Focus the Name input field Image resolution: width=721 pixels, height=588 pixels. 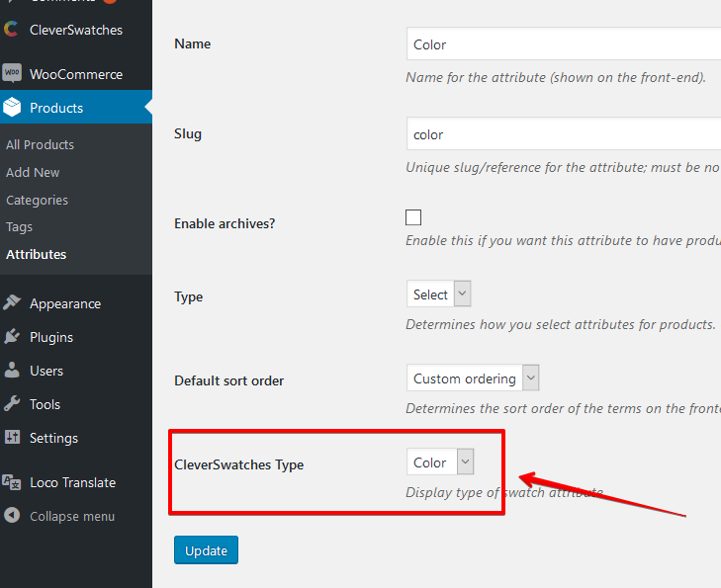pos(564,43)
